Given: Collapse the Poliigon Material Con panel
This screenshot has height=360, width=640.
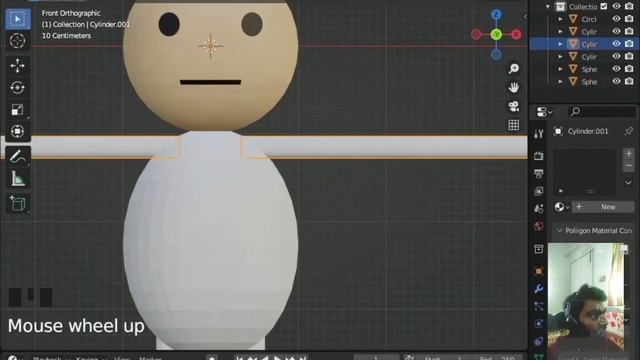Looking at the screenshot, I should [560, 231].
